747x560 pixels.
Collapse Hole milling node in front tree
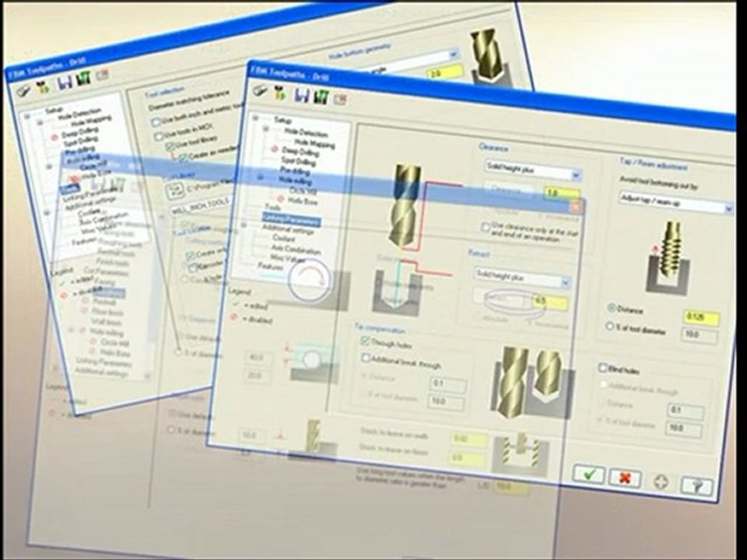pos(261,177)
